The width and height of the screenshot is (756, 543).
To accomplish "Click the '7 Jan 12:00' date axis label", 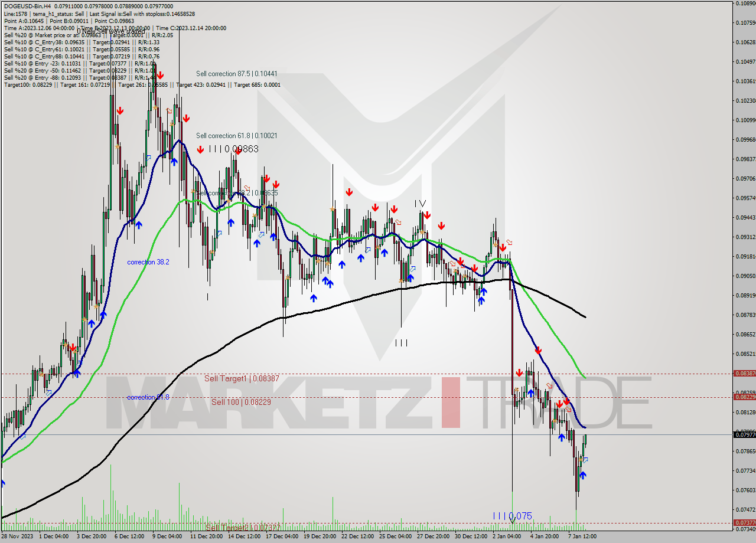I will click(582, 537).
